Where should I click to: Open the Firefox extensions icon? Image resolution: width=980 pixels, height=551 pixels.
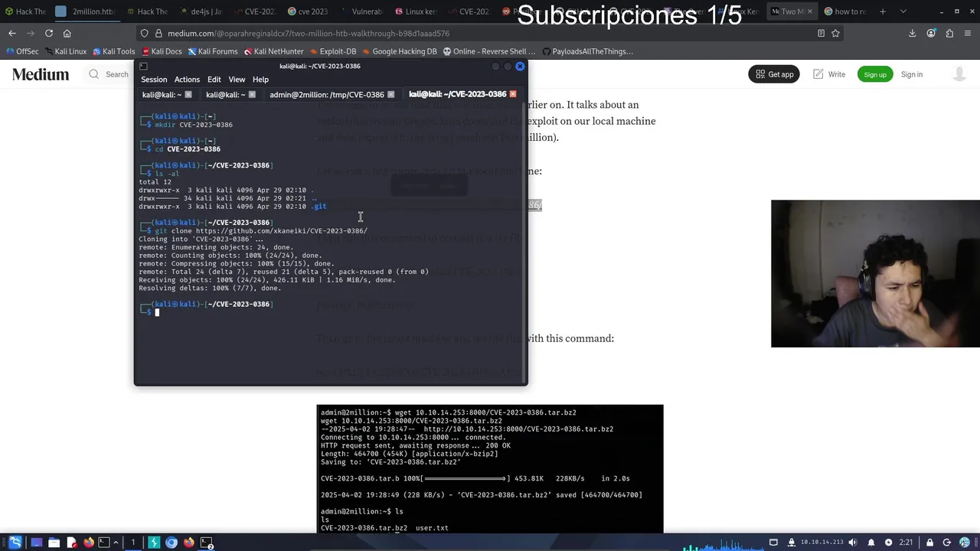click(949, 33)
